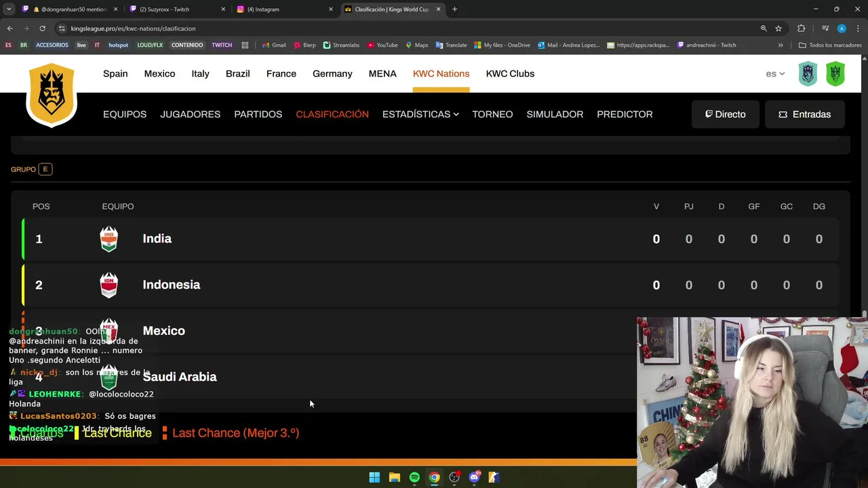Go back in browser history
Image resolution: width=868 pixels, height=488 pixels.
click(x=9, y=28)
